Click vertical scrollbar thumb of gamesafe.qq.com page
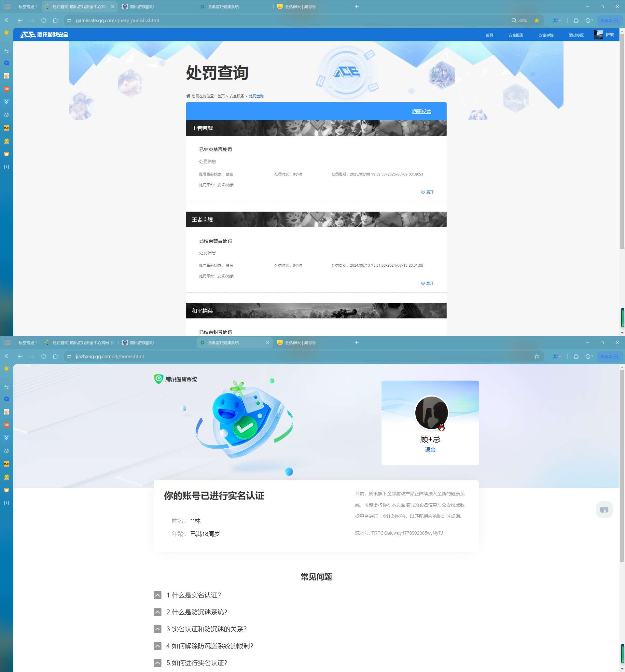The height and width of the screenshot is (672, 625). point(622,141)
